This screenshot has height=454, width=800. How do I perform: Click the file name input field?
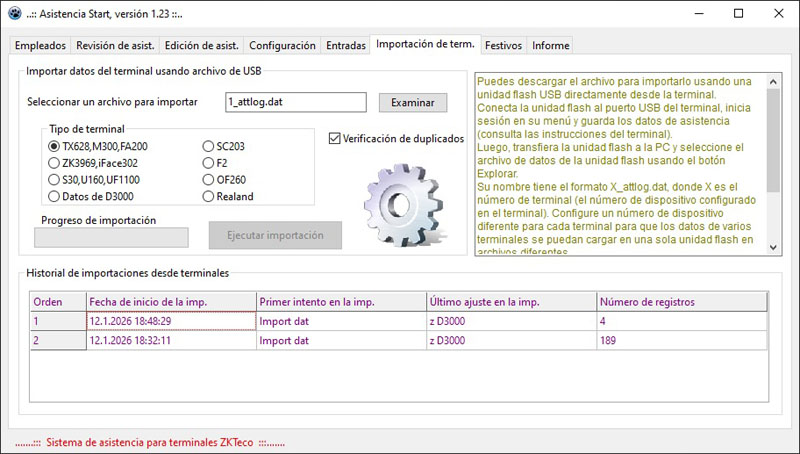click(297, 102)
